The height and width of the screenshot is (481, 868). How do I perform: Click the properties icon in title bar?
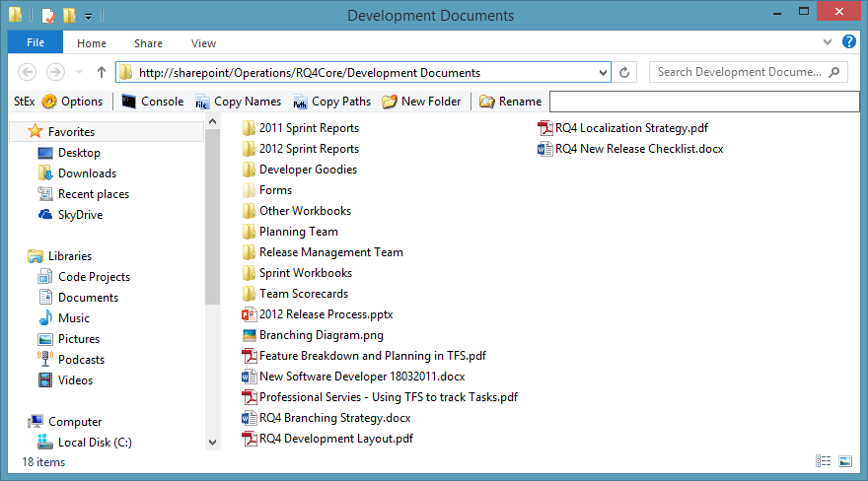(x=48, y=15)
